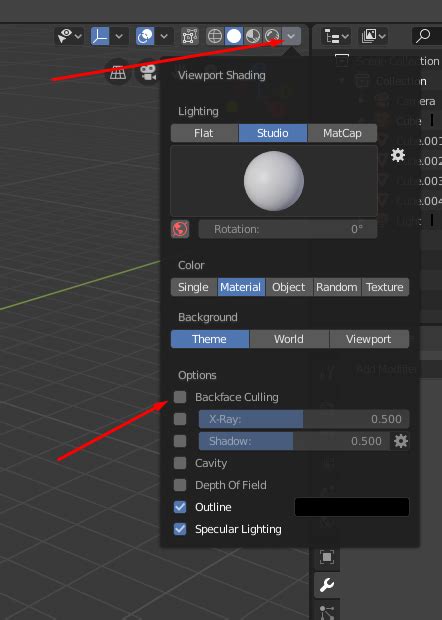Enable Depth Of Field checkbox
This screenshot has height=620, width=442.
pos(180,485)
